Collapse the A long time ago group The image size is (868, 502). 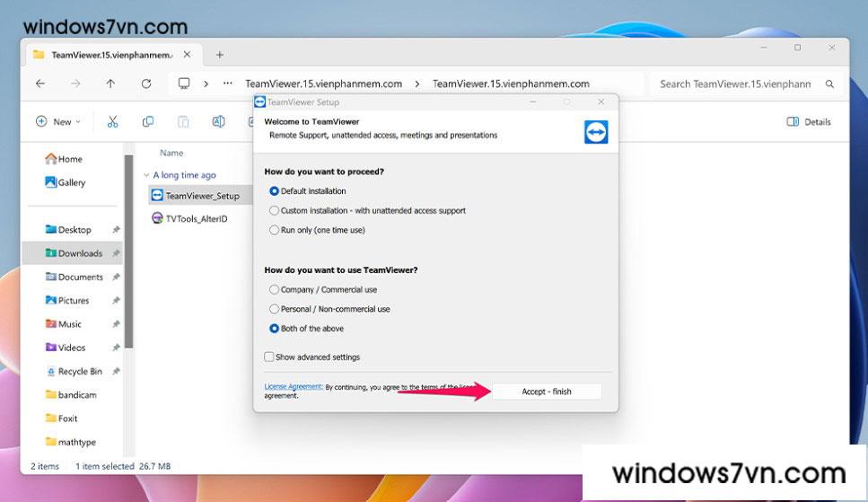coord(146,175)
